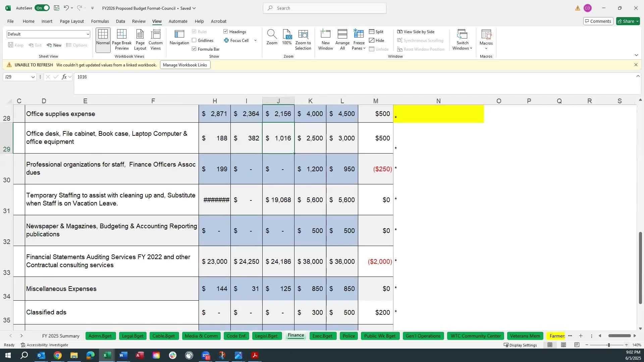
Task: Click Zoom to Selection
Action: [303, 40]
